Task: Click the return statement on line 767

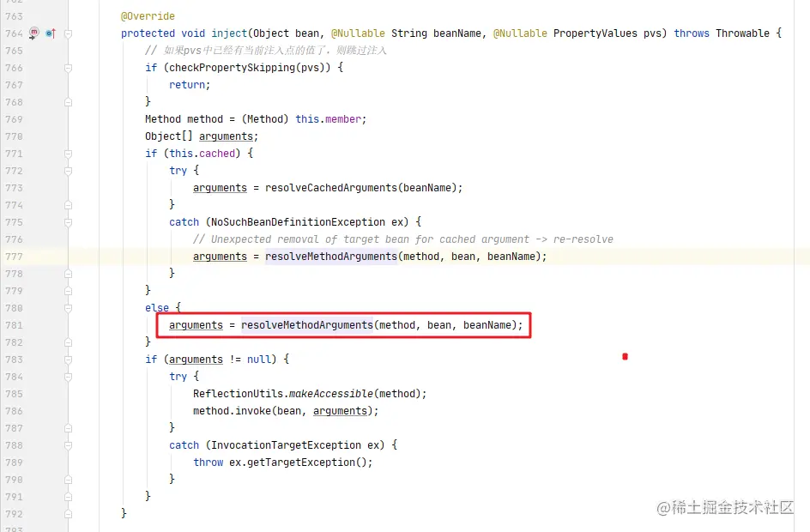Action: (x=190, y=85)
